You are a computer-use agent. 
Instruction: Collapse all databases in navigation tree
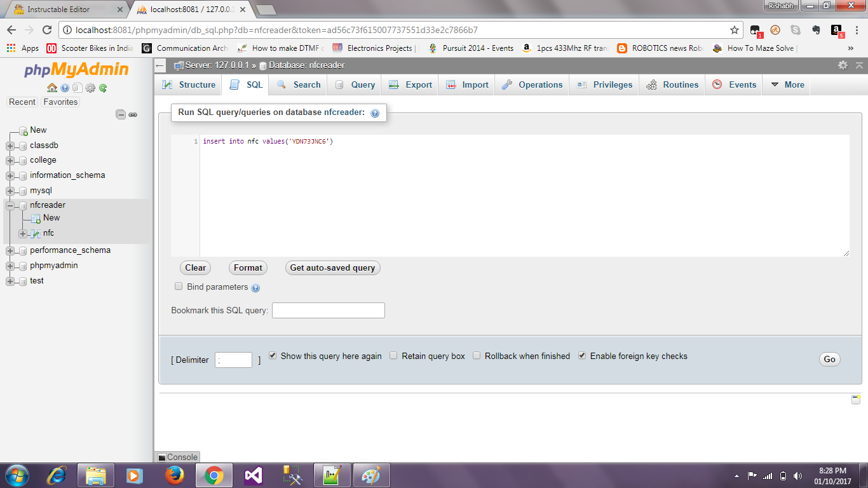pos(121,114)
